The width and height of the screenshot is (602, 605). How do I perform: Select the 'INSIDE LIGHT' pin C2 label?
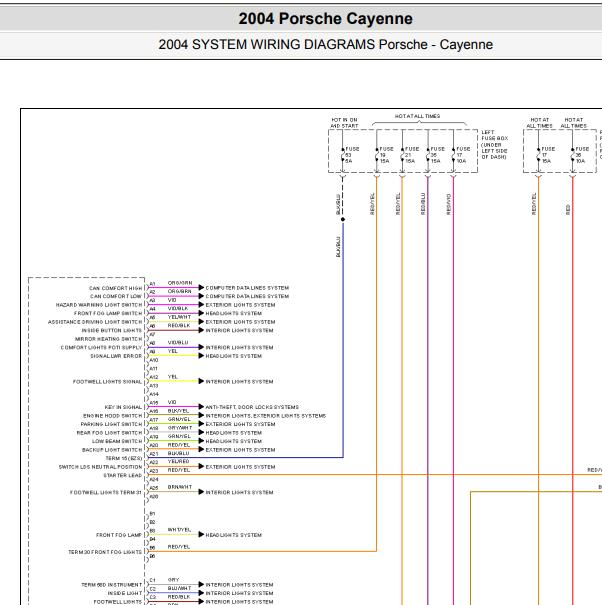pos(125,593)
